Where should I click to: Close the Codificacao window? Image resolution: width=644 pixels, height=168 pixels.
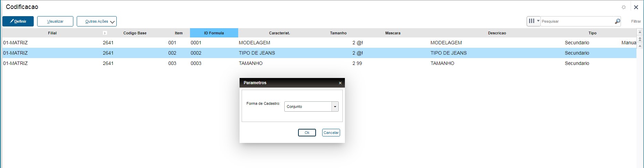tap(636, 7)
